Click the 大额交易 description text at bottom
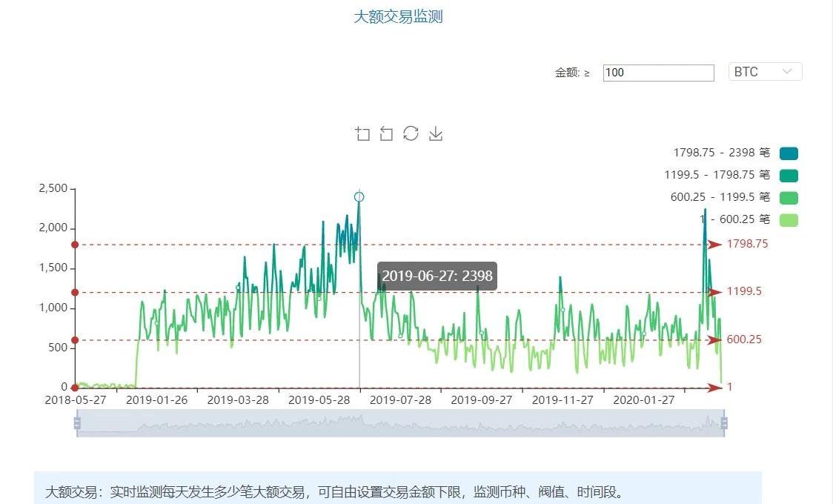 pos(335,492)
